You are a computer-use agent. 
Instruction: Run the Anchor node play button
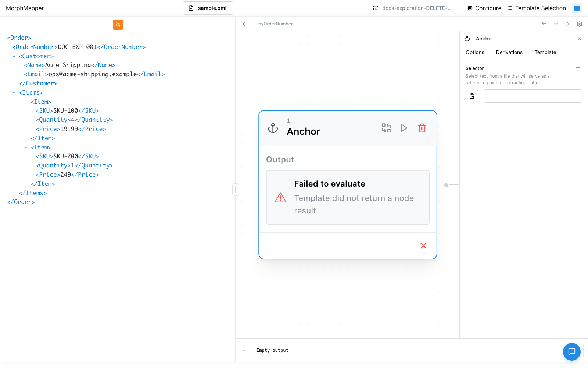tap(404, 128)
